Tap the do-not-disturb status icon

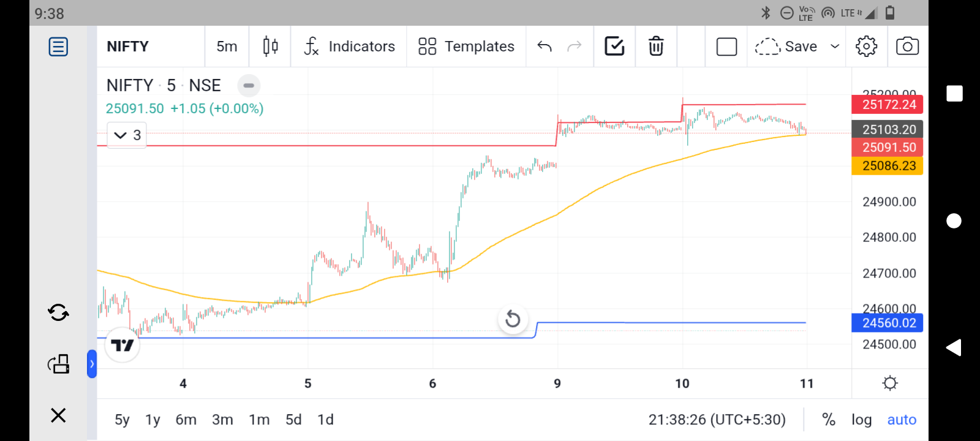point(787,13)
